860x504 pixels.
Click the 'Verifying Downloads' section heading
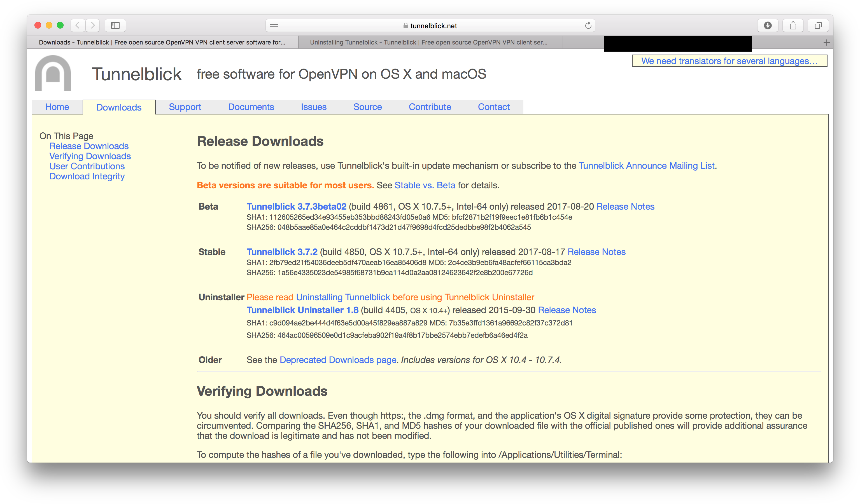(x=262, y=391)
